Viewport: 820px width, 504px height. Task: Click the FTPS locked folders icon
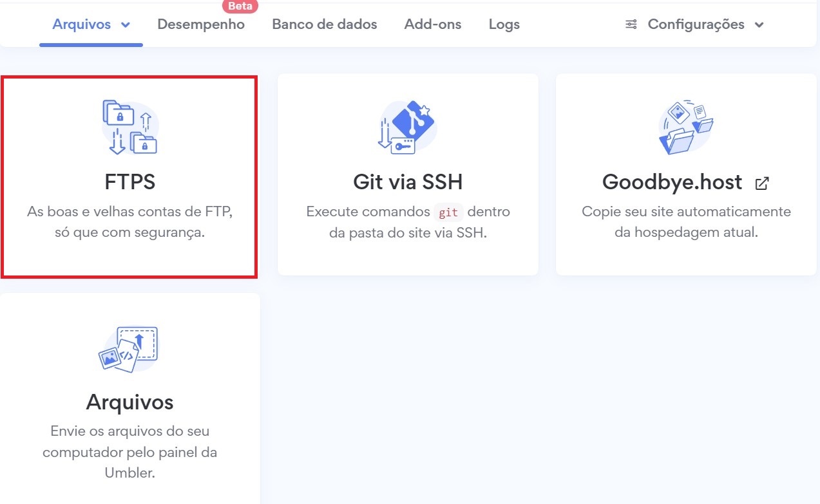129,127
